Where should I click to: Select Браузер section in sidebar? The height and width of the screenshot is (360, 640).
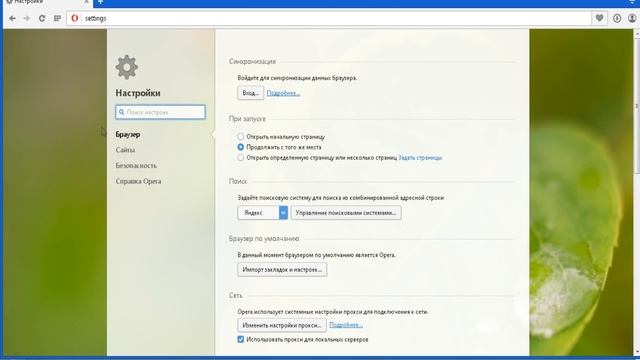point(128,134)
